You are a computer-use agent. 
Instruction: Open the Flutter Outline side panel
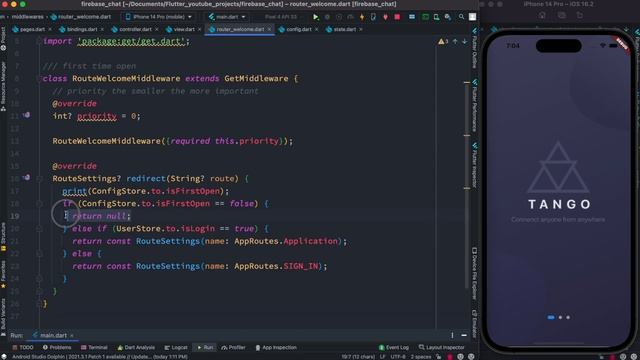474,48
